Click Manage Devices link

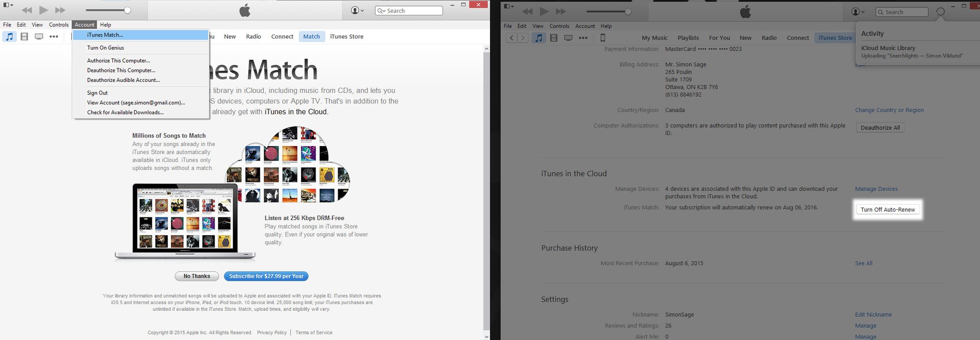pyautogui.click(x=876, y=189)
